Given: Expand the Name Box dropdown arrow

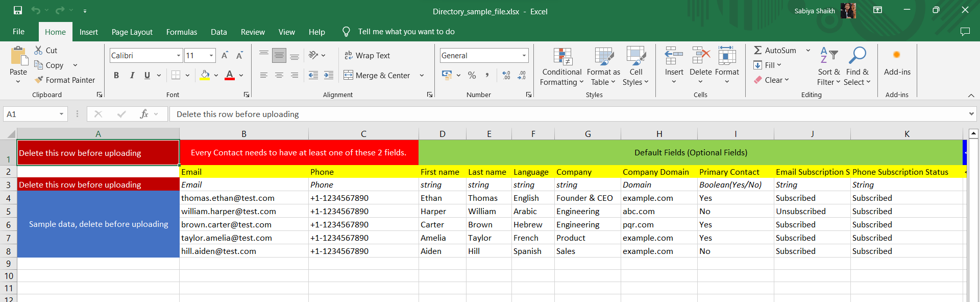Looking at the screenshot, I should 61,114.
